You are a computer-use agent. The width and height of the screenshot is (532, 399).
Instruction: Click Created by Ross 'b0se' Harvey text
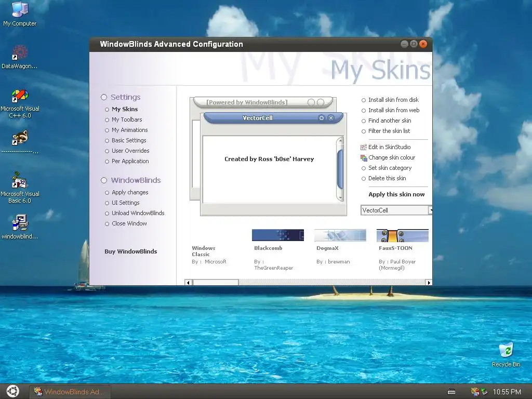pyautogui.click(x=269, y=159)
